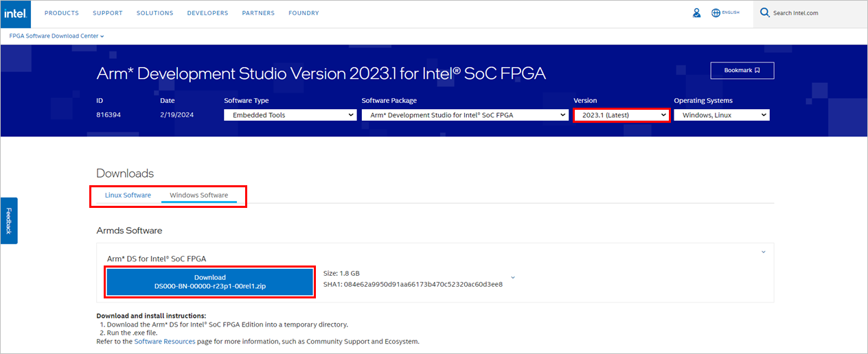The image size is (868, 354).
Task: Open the Support menu
Action: point(108,13)
